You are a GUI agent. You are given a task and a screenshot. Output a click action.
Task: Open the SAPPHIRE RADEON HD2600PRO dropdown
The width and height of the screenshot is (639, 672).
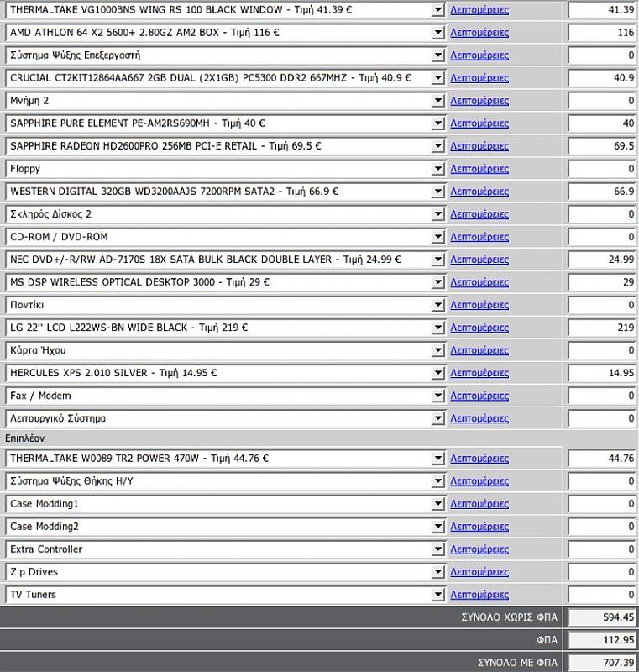tap(225, 146)
